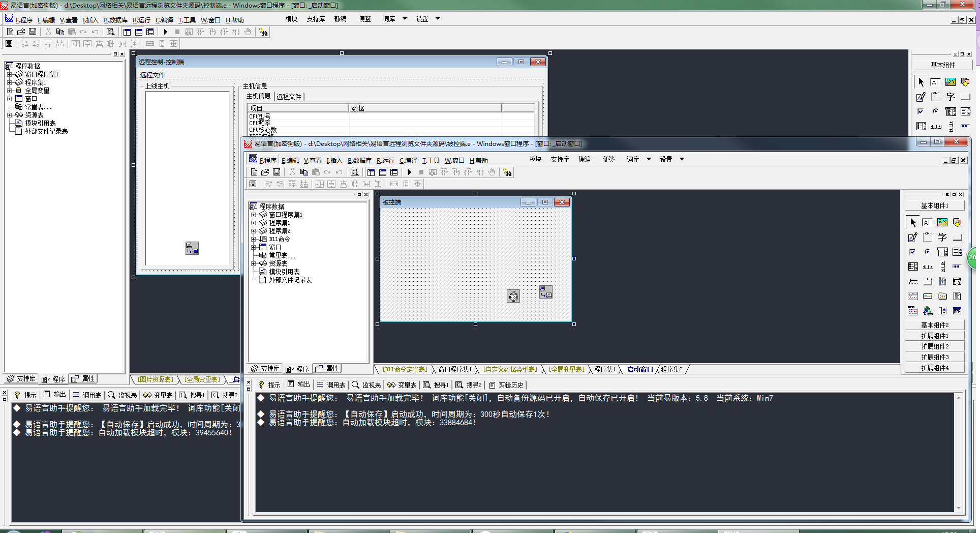Image resolution: width=980 pixels, height=533 pixels.
Task: Select check list component in front component box
Action: coord(913,266)
